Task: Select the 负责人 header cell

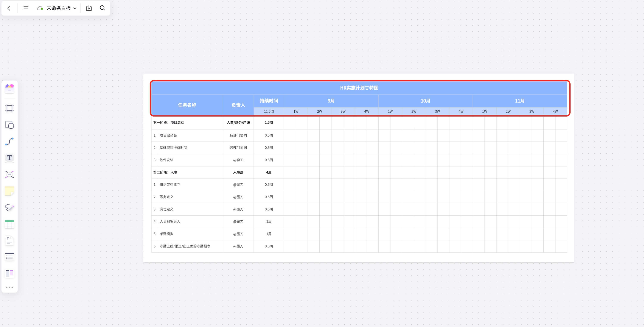Action: 238,105
